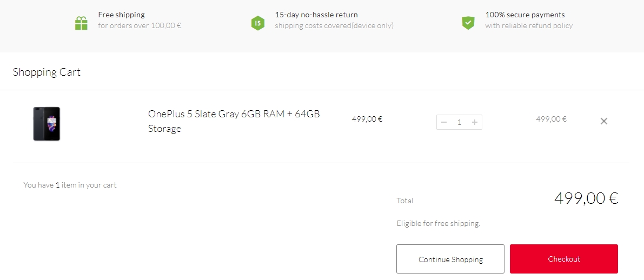Click the green gift box icon
The image size is (644, 280).
(81, 23)
